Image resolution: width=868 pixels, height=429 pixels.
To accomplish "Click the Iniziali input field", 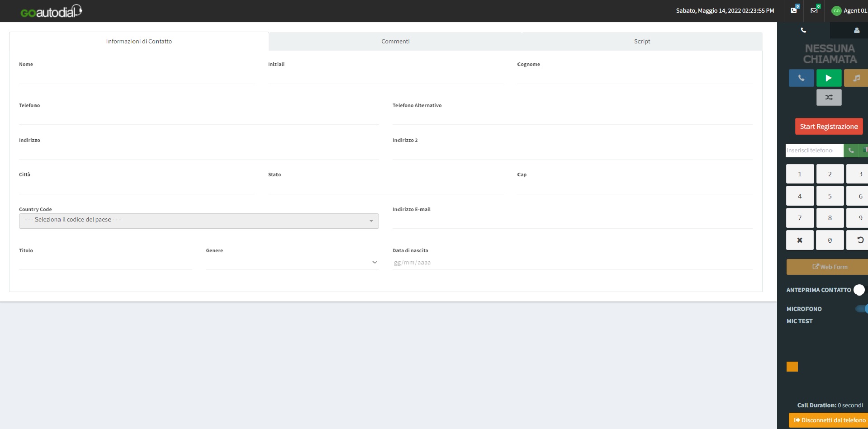I will (x=385, y=77).
